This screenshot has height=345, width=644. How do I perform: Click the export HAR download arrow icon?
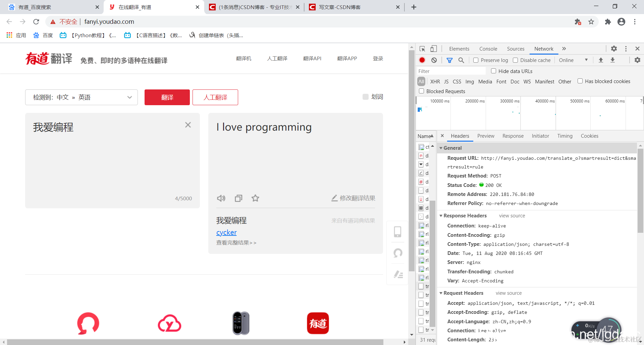click(x=612, y=60)
